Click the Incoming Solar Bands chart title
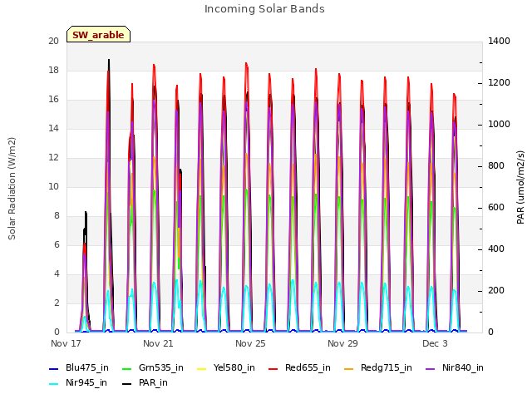Image resolution: width=532 pixels, height=399 pixels. 264,9
